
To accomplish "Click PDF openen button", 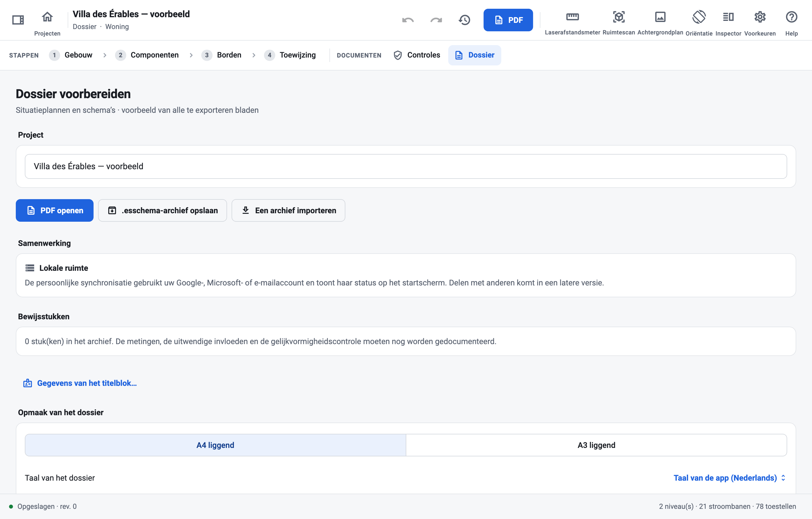I will pos(55,210).
